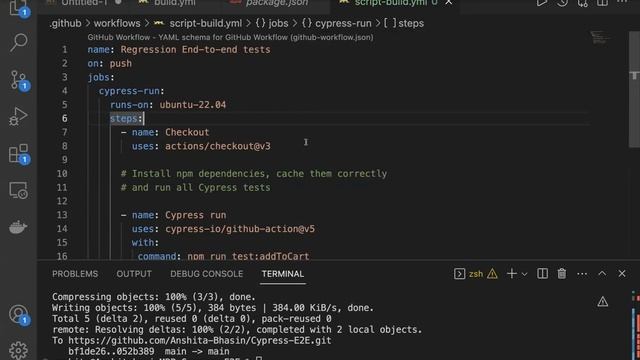Open the launch profile dropdown arrow
This screenshot has width=640, height=360.
tap(524, 274)
